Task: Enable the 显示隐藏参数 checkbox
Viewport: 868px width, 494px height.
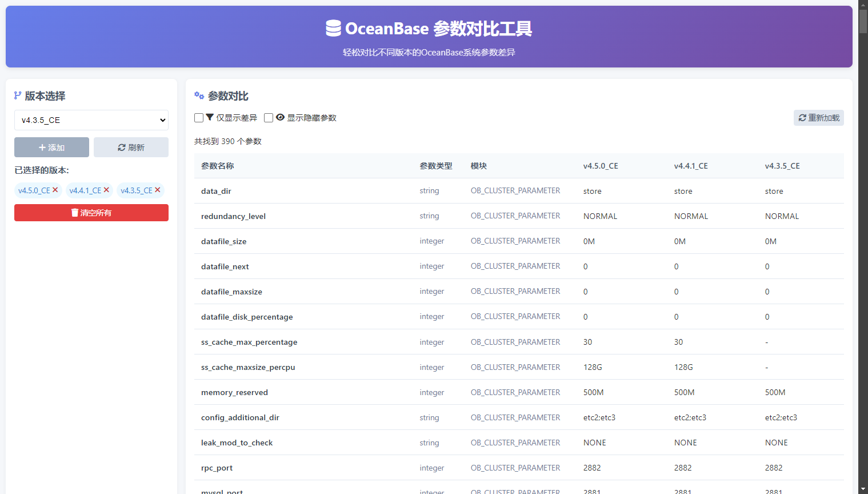Action: coord(269,118)
